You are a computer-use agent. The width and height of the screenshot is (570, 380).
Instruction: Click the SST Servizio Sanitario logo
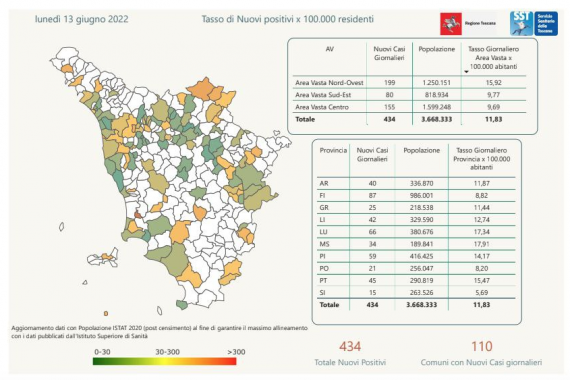click(534, 24)
